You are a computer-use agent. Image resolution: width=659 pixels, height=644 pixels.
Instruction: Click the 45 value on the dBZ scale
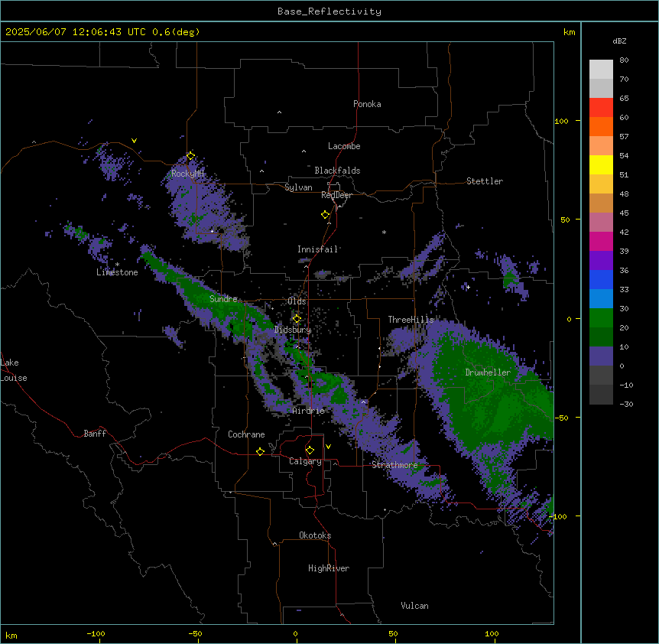point(624,213)
